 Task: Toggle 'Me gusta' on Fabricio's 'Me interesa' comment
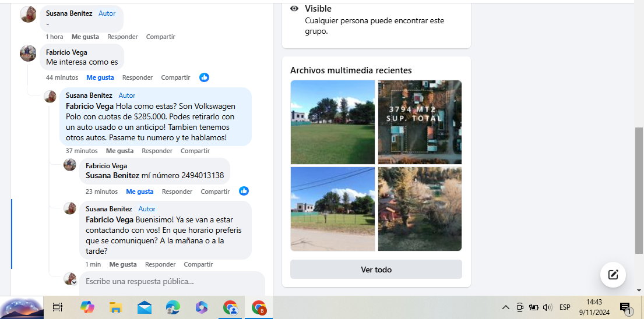(100, 77)
